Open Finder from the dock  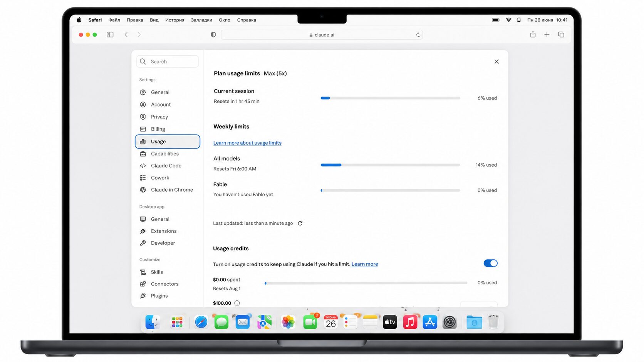[153, 322]
